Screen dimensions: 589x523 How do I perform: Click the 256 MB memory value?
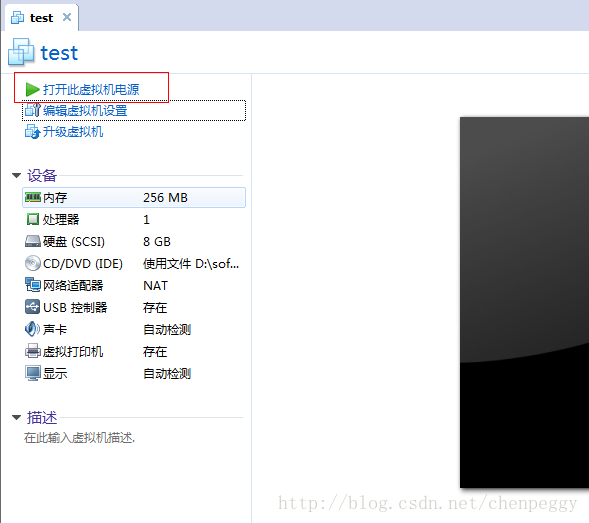click(165, 198)
